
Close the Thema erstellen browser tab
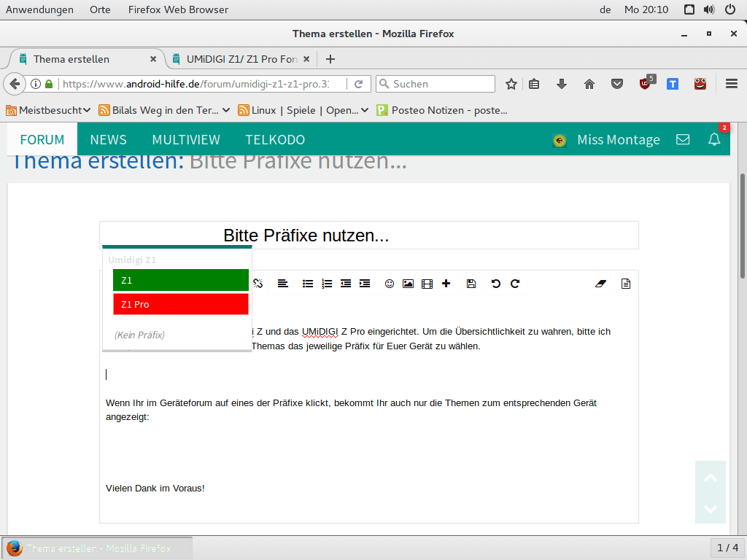(x=153, y=59)
